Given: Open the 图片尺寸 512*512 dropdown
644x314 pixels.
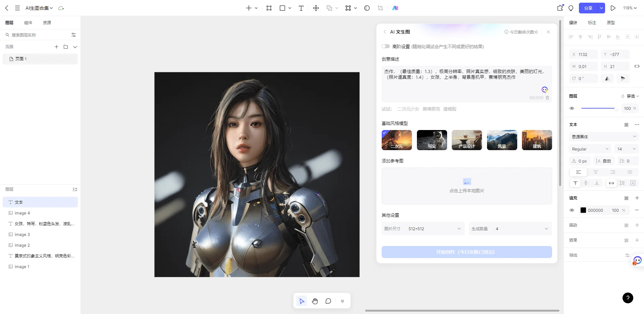Looking at the screenshot, I should [423, 229].
